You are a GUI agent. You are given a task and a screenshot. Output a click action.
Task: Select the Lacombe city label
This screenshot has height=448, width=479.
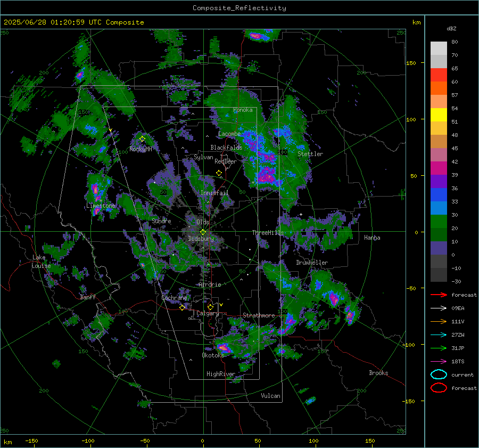pos(229,134)
